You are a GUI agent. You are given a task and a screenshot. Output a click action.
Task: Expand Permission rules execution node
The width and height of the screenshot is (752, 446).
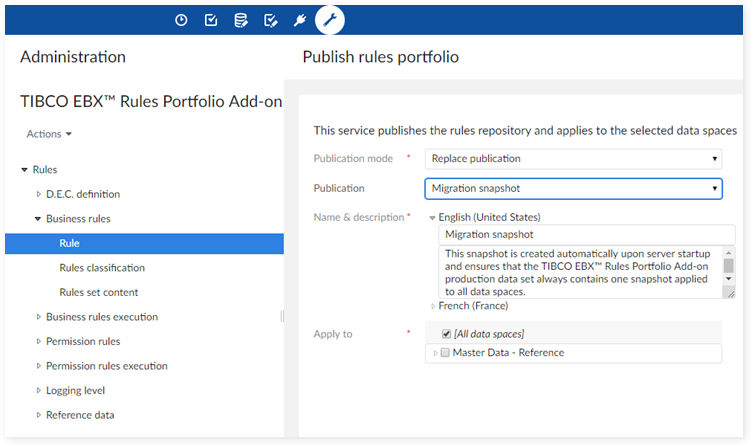click(x=39, y=365)
